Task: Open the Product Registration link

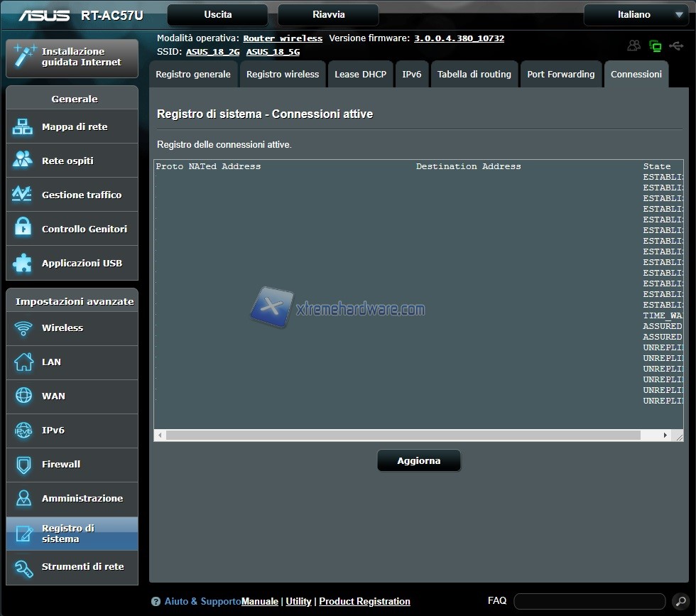Action: tap(364, 602)
